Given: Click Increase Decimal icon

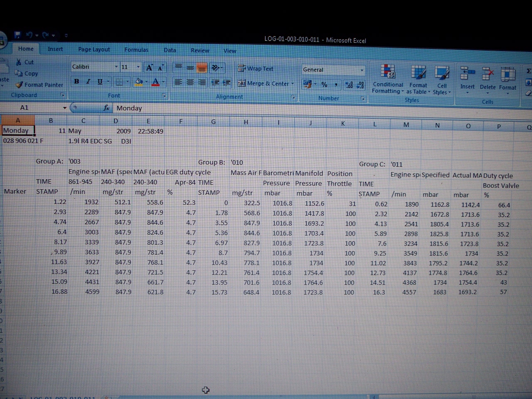Looking at the screenshot, I should (x=349, y=85).
